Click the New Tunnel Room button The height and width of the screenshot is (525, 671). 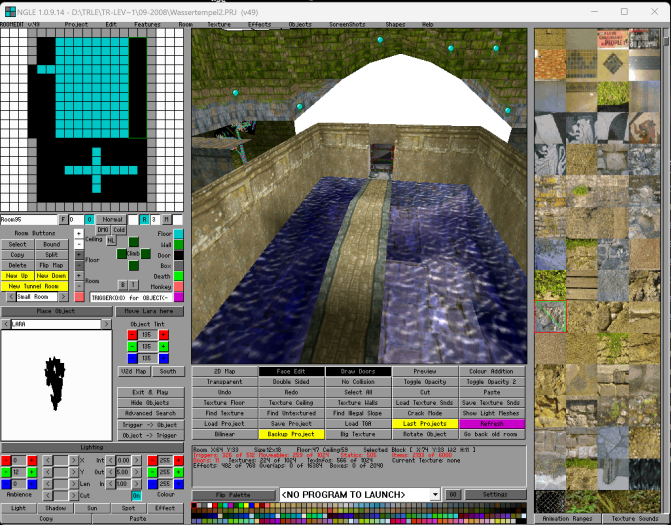click(x=34, y=286)
